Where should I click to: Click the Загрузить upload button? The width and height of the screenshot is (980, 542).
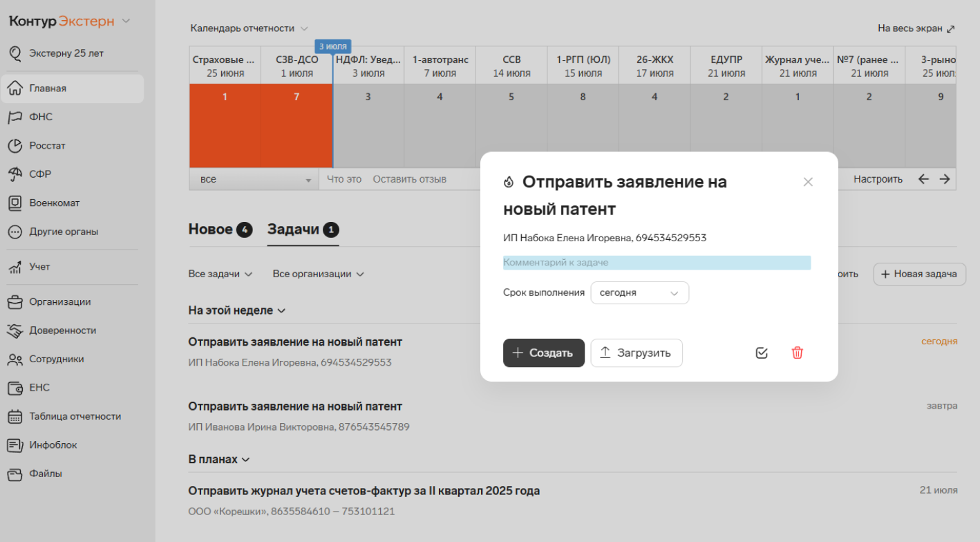click(x=636, y=353)
